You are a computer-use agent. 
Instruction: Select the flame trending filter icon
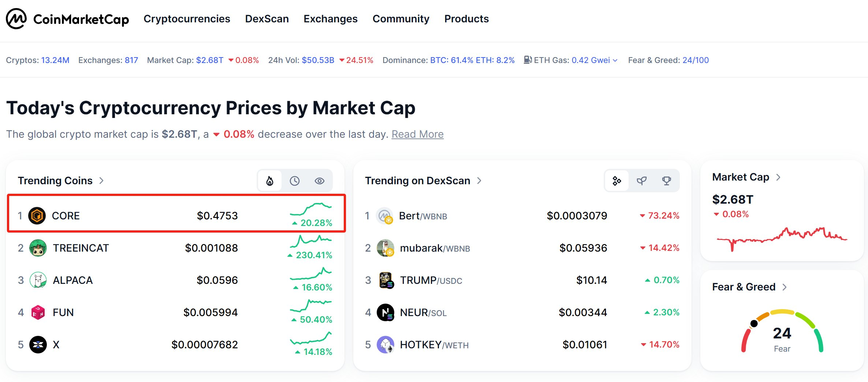tap(270, 181)
